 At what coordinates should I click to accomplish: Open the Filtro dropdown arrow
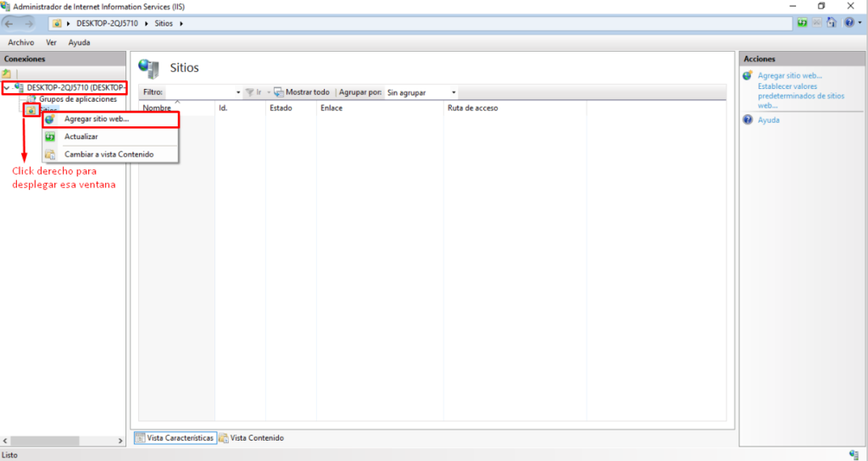click(x=238, y=92)
